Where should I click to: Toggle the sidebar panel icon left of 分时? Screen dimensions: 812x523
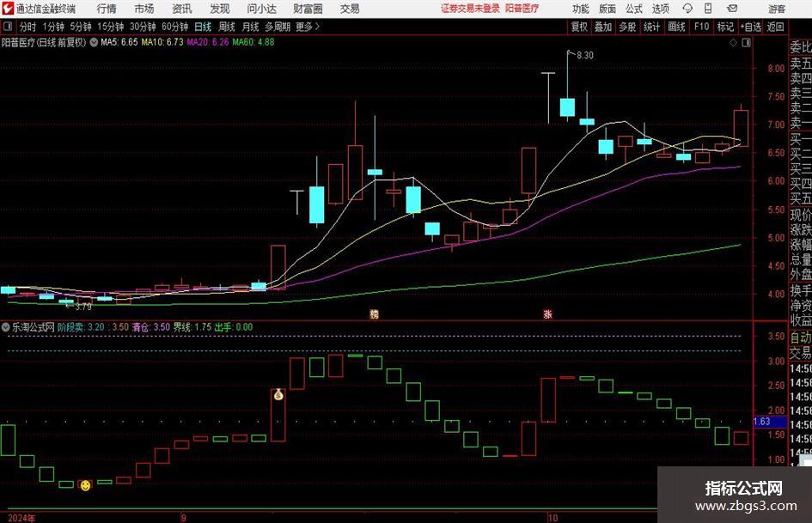[x=8, y=27]
